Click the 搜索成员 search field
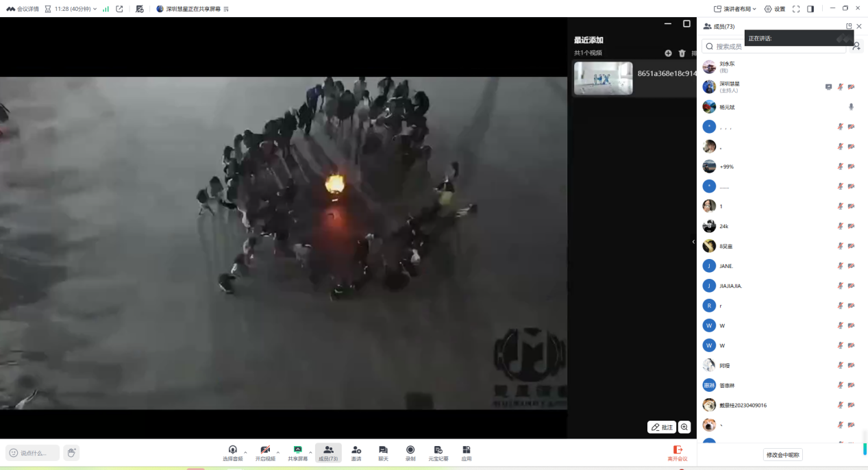The image size is (868, 470). 774,47
